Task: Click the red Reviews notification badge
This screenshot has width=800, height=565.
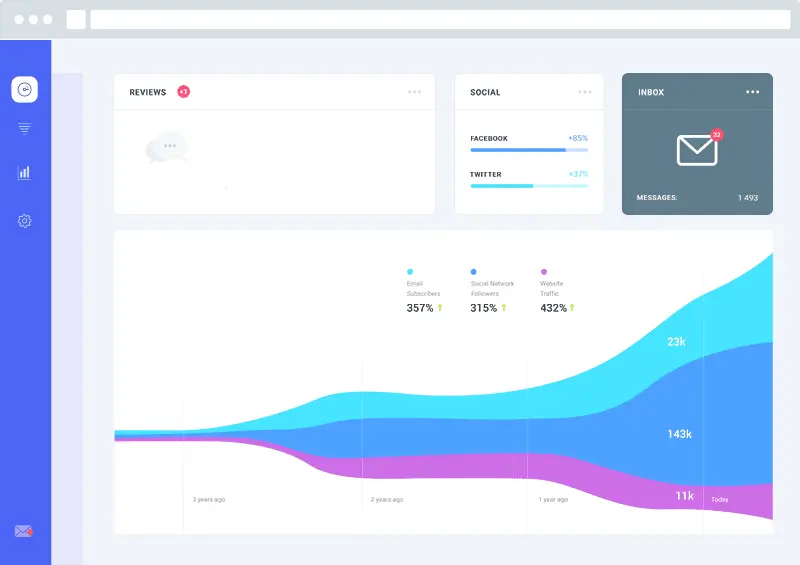Action: pos(184,91)
